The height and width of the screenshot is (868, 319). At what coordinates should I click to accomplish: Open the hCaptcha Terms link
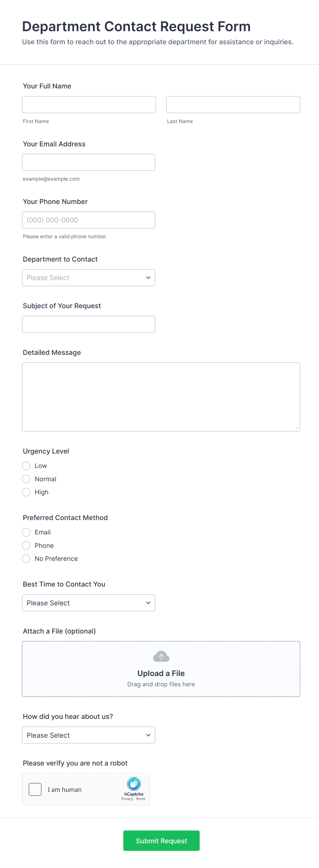(141, 799)
